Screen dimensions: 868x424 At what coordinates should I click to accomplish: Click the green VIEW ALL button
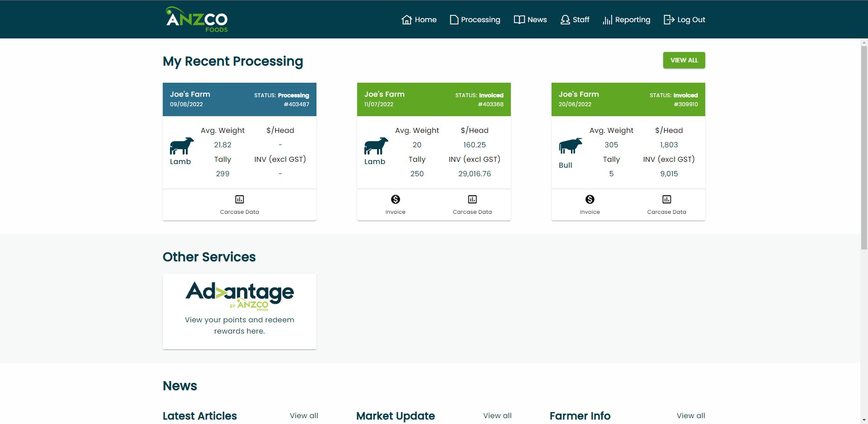coord(684,60)
